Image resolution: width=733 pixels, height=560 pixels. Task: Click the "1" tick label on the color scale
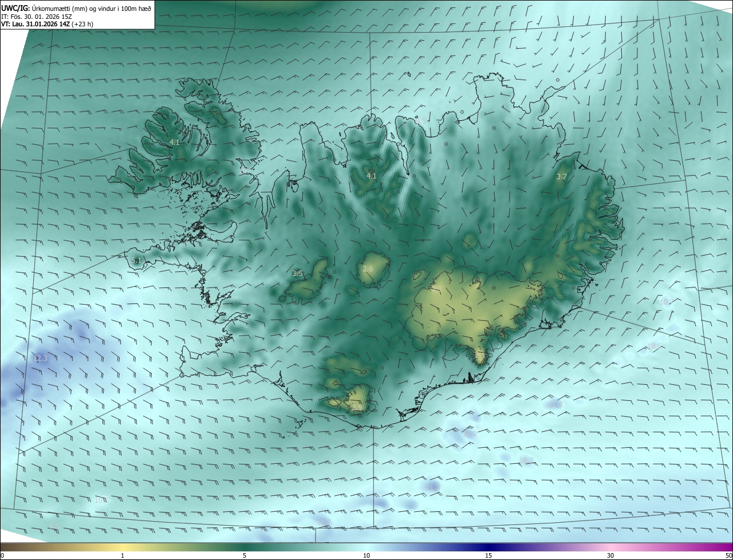(123, 555)
